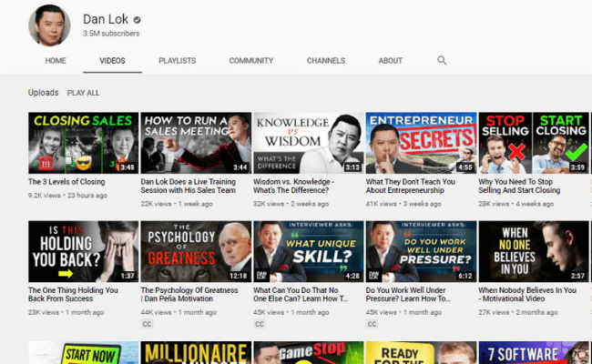
Task: Click the 44K views 1 month ago text
Action: coord(179,312)
